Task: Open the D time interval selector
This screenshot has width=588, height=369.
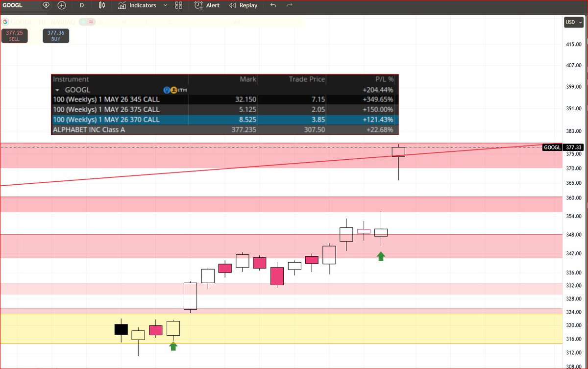Action: 82,5
